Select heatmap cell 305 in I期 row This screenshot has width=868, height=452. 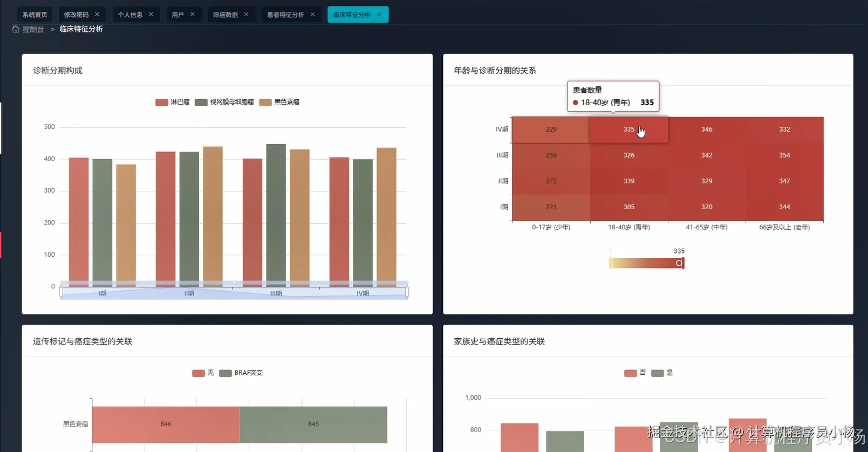click(x=629, y=207)
